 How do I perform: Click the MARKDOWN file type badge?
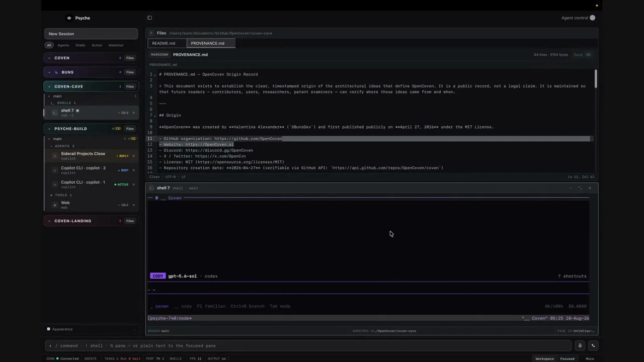(x=159, y=55)
